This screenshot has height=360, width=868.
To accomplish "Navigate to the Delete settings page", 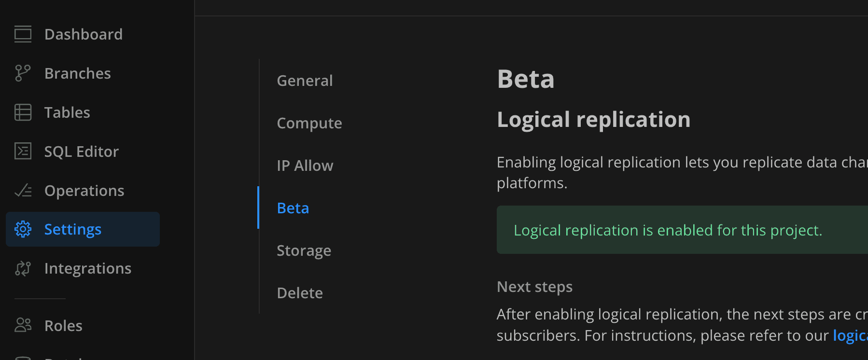I will 299,293.
